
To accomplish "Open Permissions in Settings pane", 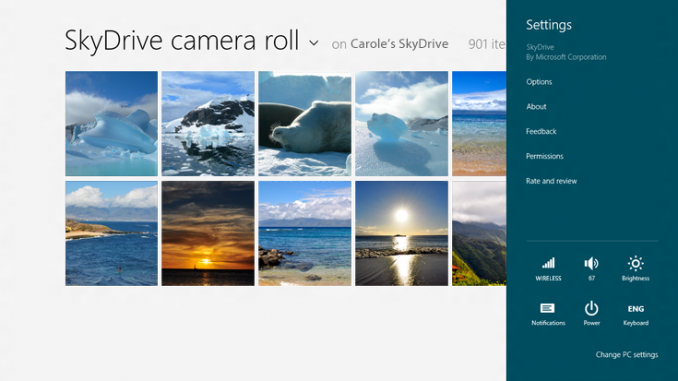I will 544,156.
